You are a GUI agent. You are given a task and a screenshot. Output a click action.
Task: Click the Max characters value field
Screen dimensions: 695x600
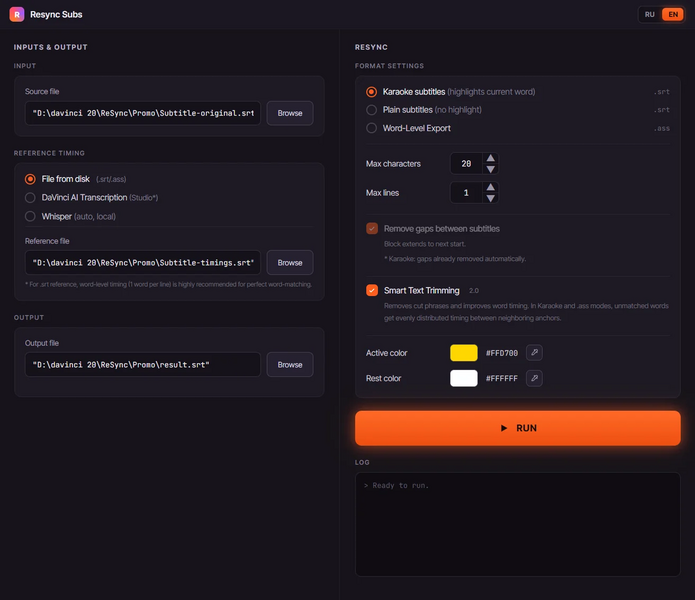[x=466, y=164]
